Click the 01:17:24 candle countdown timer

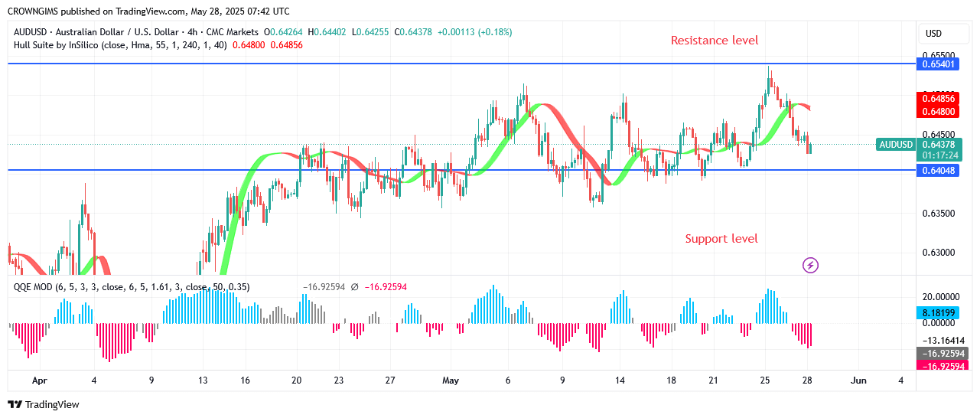(938, 155)
